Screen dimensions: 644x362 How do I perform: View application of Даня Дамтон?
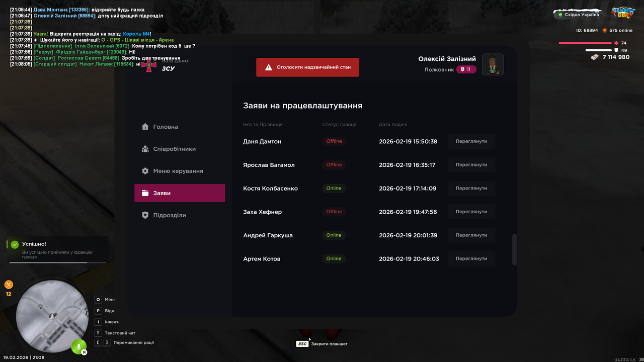471,141
